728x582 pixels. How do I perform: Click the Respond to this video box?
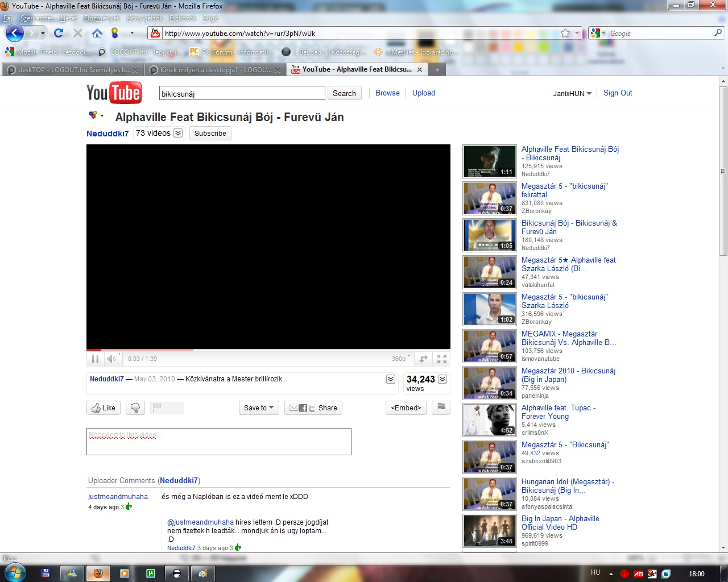click(x=219, y=442)
